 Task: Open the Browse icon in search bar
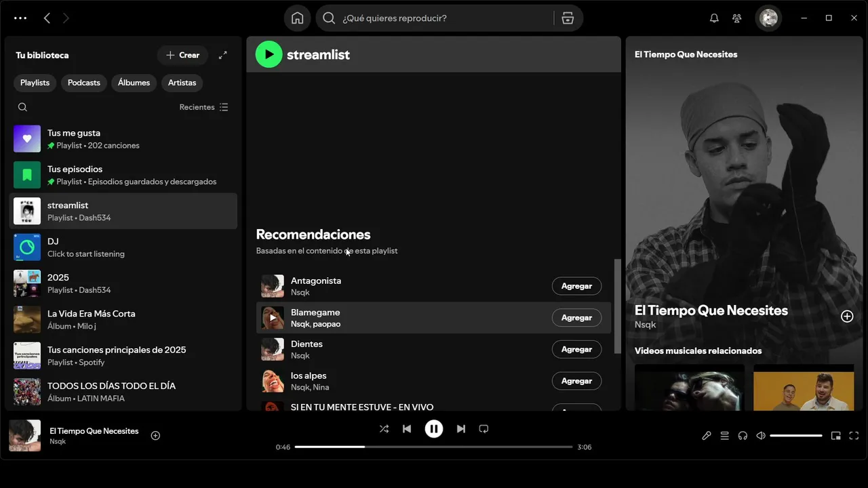(x=568, y=18)
